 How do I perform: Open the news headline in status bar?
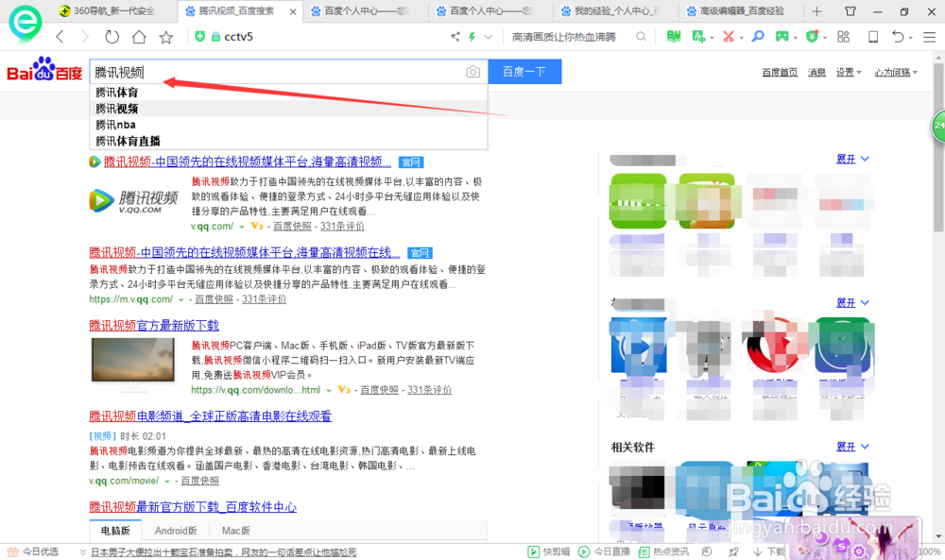[224, 552]
